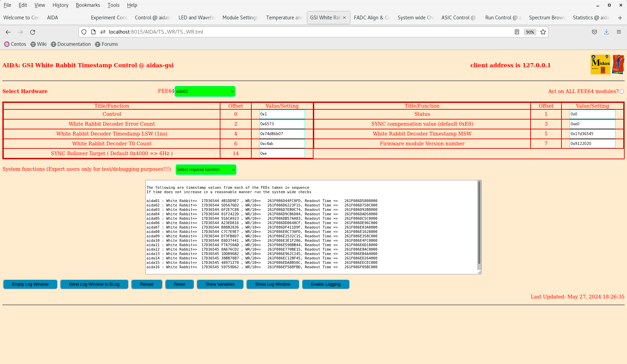Open the Select required function dropdown
Viewport: 627px width, 364px height.
(206, 169)
